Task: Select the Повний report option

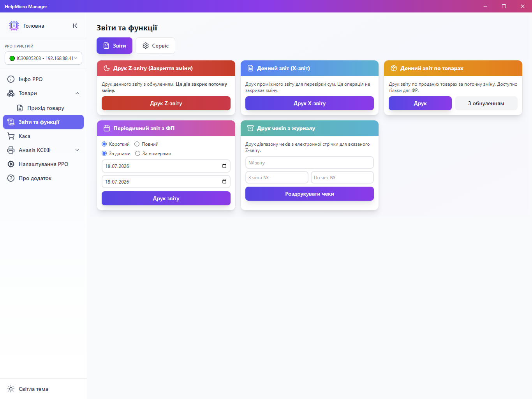Action: pos(137,144)
